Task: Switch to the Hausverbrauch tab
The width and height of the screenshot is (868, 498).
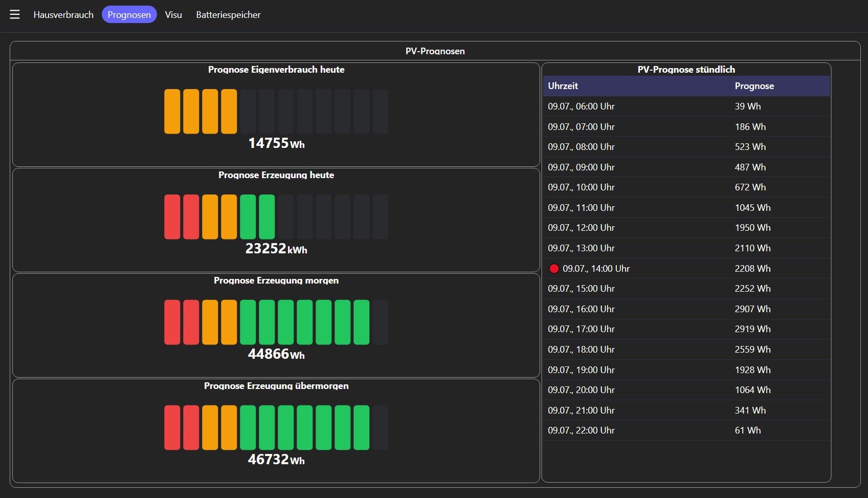Action: tap(63, 15)
